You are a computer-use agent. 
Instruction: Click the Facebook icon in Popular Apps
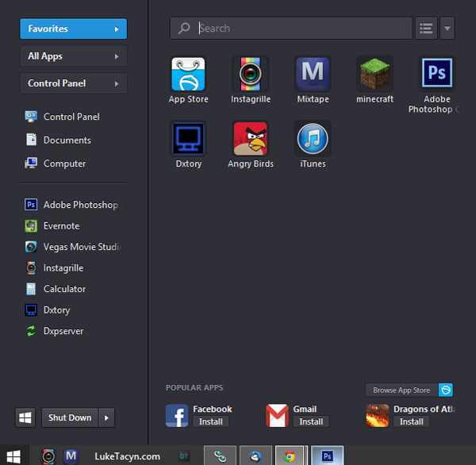click(177, 416)
